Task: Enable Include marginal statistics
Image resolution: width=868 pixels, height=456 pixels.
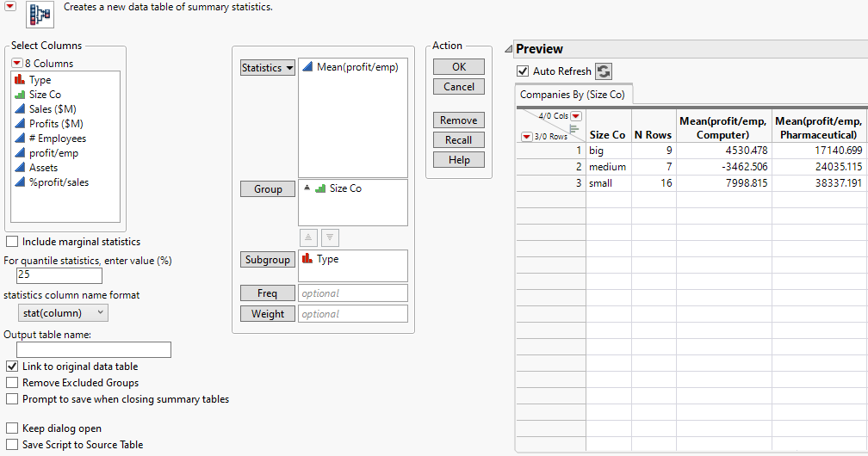Action: pyautogui.click(x=12, y=242)
